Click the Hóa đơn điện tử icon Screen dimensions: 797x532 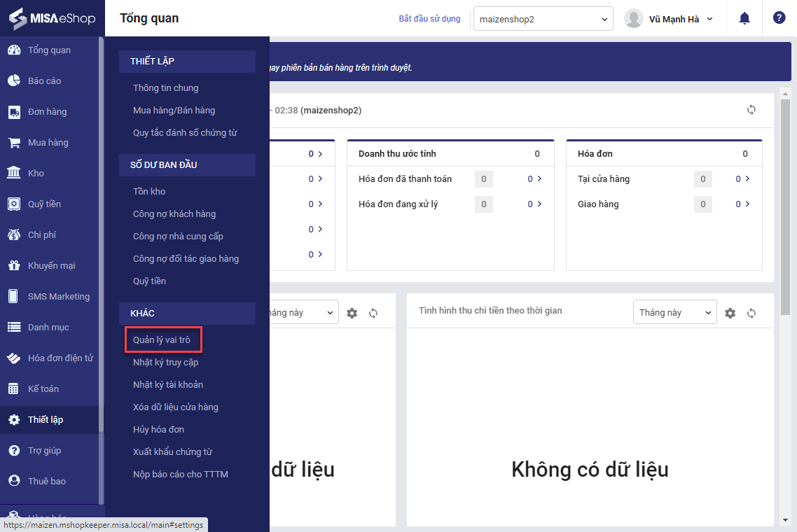click(x=14, y=358)
